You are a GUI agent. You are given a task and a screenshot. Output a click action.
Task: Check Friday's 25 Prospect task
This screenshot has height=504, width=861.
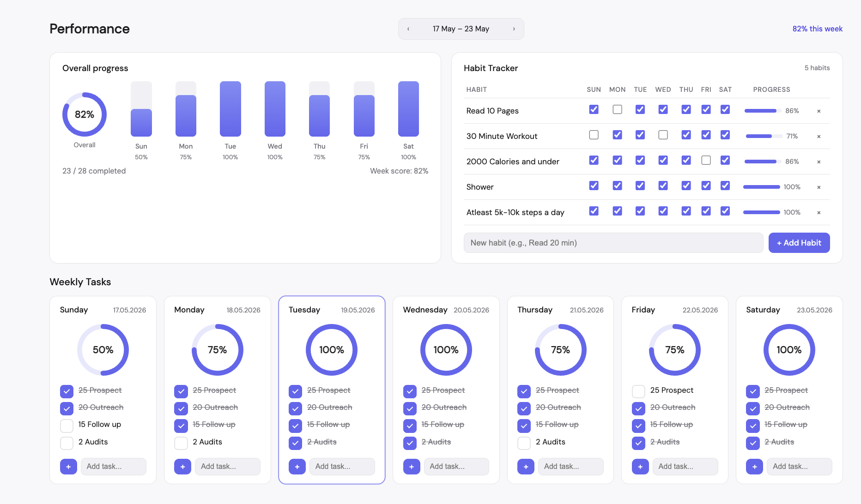click(x=638, y=391)
